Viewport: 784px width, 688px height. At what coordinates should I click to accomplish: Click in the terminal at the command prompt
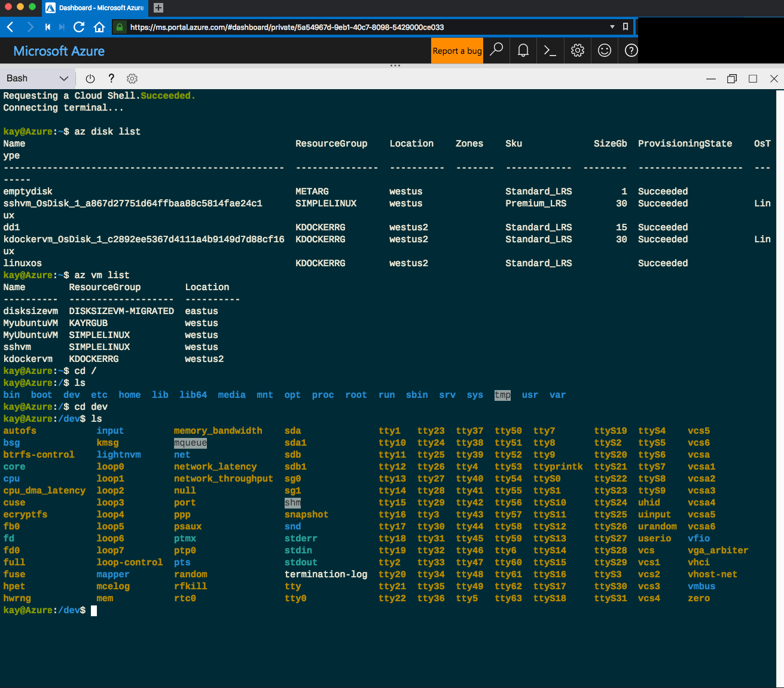click(x=94, y=610)
